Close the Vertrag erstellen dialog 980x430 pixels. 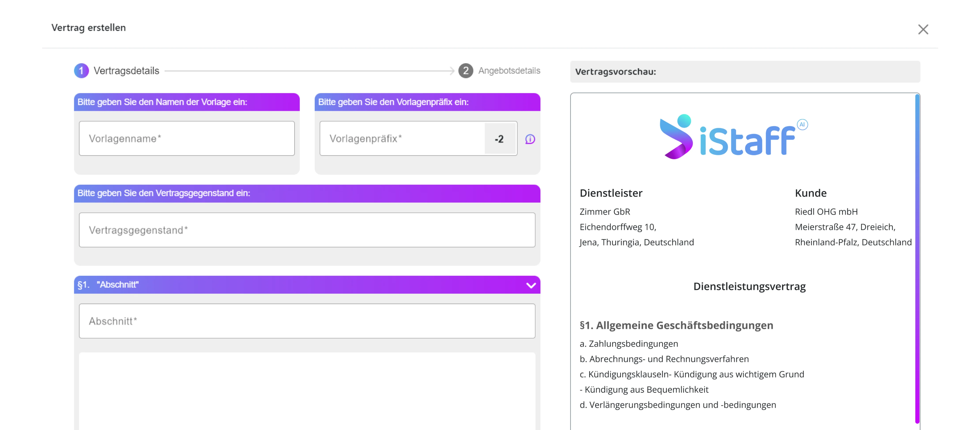coord(923,29)
